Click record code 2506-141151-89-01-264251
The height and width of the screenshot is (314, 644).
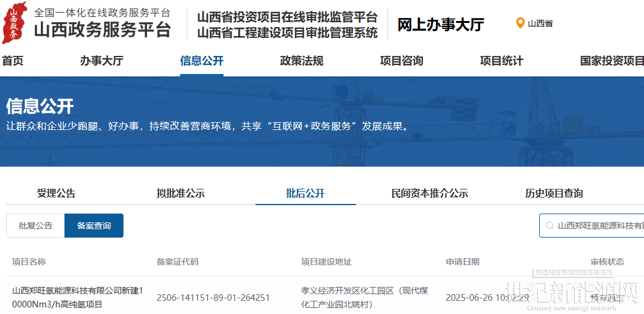pyautogui.click(x=213, y=298)
